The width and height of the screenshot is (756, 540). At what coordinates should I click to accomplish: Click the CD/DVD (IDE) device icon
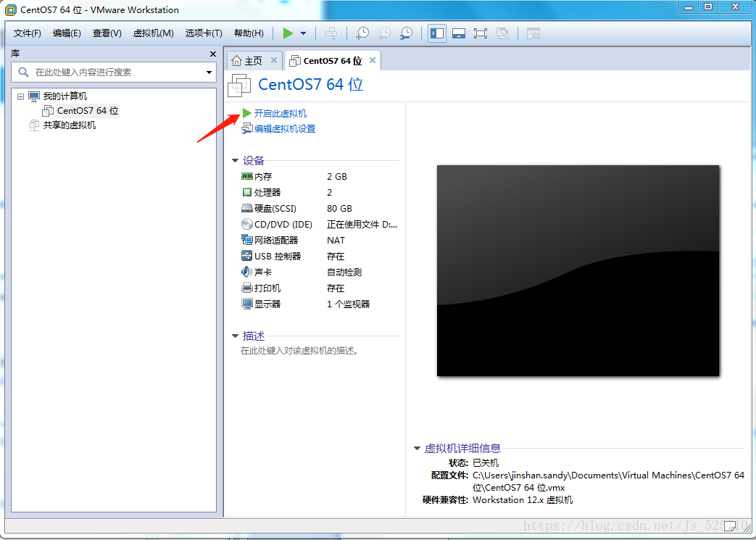pos(247,224)
